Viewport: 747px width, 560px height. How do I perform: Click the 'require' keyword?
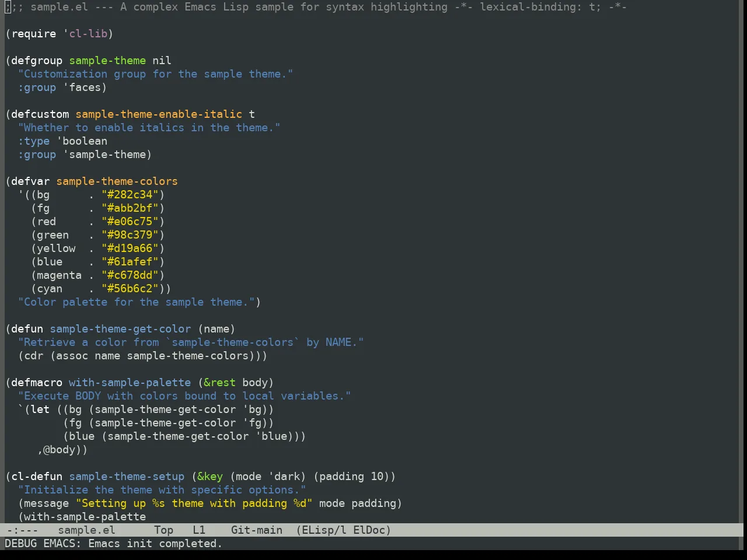(x=34, y=34)
